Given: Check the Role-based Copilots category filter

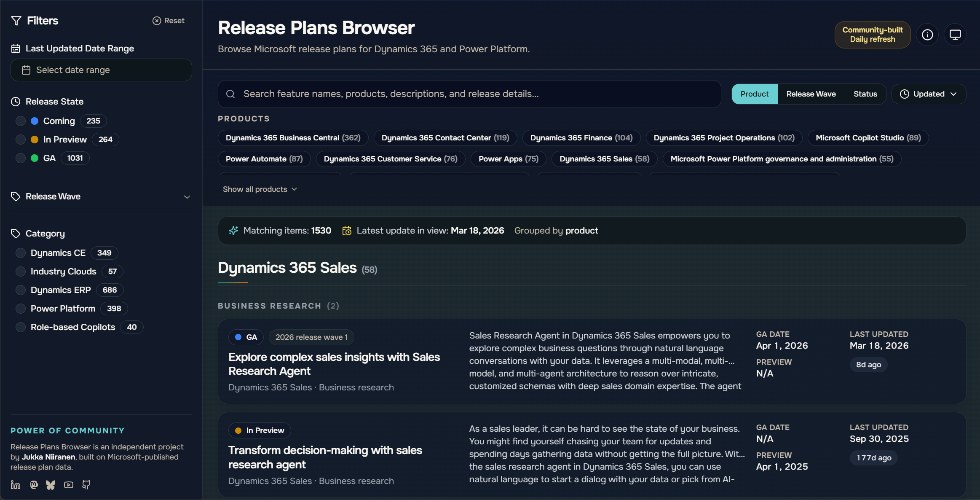Looking at the screenshot, I should (x=21, y=327).
